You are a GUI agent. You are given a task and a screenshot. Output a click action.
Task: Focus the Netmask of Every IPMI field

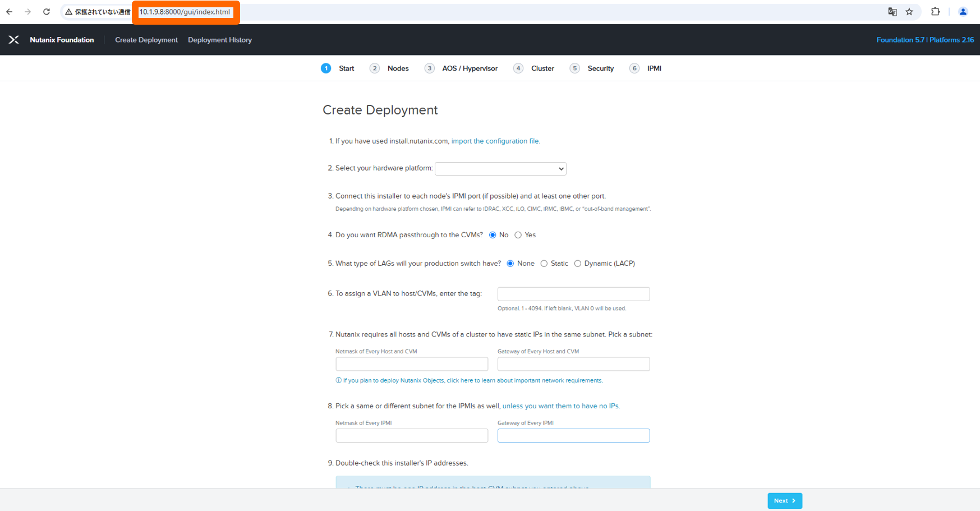tap(412, 436)
